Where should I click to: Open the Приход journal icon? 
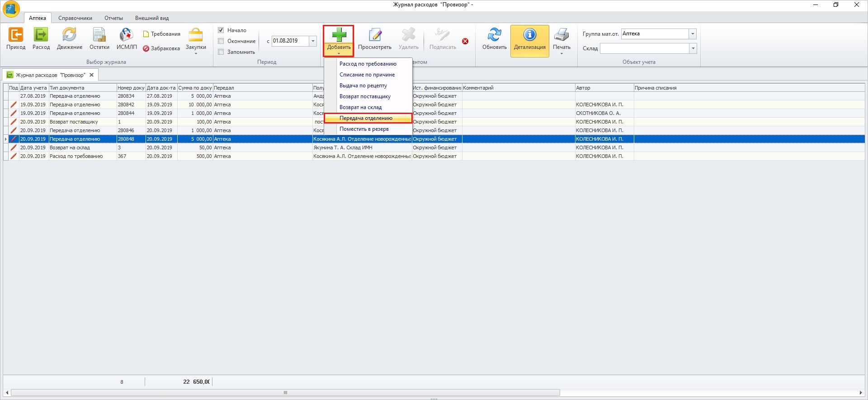point(16,35)
